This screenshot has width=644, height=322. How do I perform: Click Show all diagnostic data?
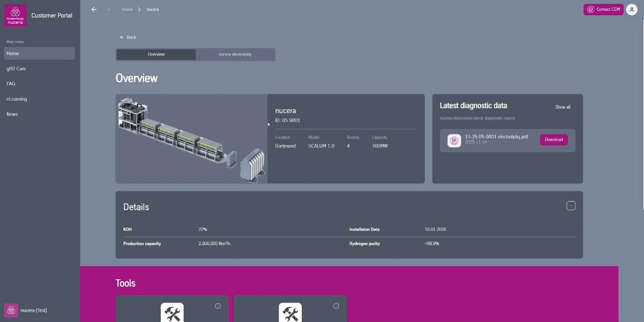(x=563, y=107)
